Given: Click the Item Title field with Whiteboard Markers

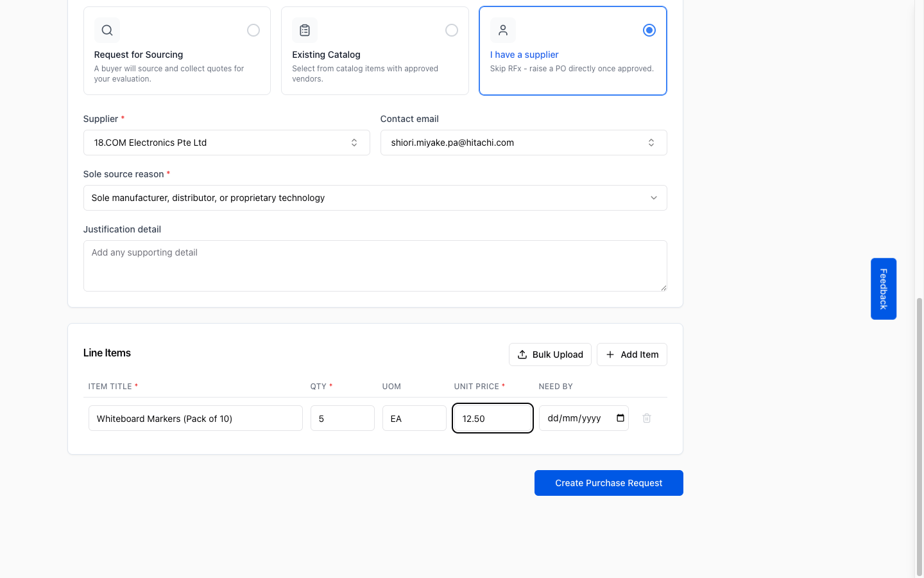Looking at the screenshot, I should (196, 418).
